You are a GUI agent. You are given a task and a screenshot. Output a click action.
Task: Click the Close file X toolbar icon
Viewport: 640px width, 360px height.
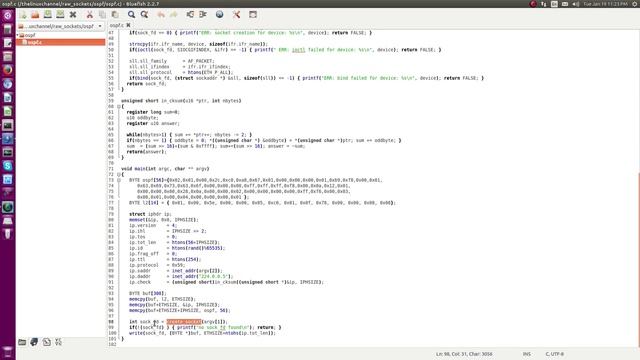[x=73, y=15]
